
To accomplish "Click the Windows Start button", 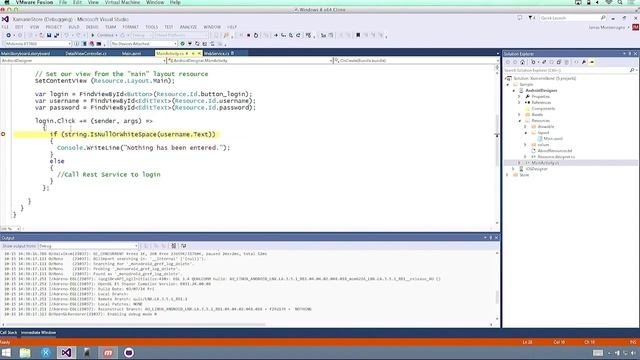I will 6,353.
